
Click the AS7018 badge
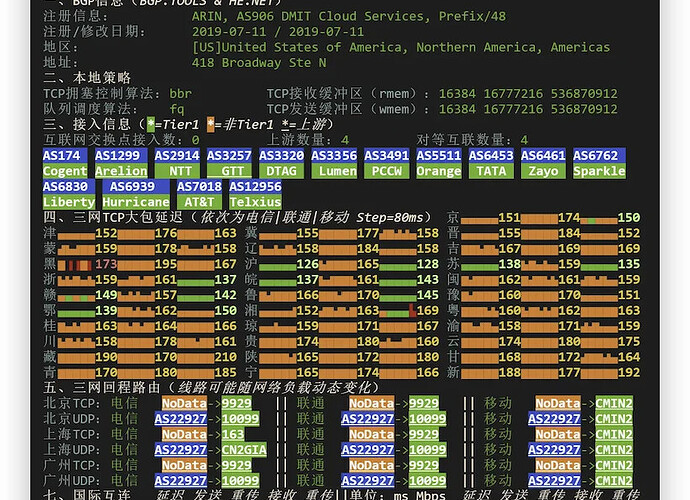click(199, 187)
